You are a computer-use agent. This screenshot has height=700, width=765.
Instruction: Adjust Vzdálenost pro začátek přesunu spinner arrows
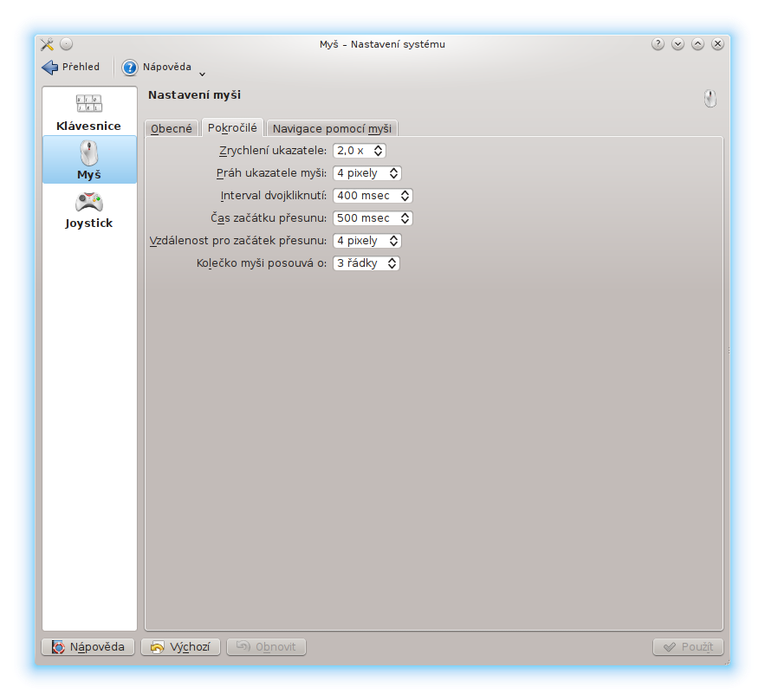click(393, 241)
